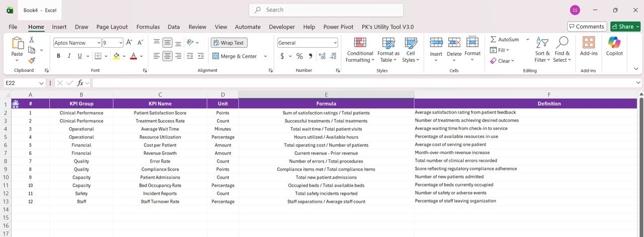644x237 pixels.
Task: Click the Add-ins icon
Action: [589, 46]
